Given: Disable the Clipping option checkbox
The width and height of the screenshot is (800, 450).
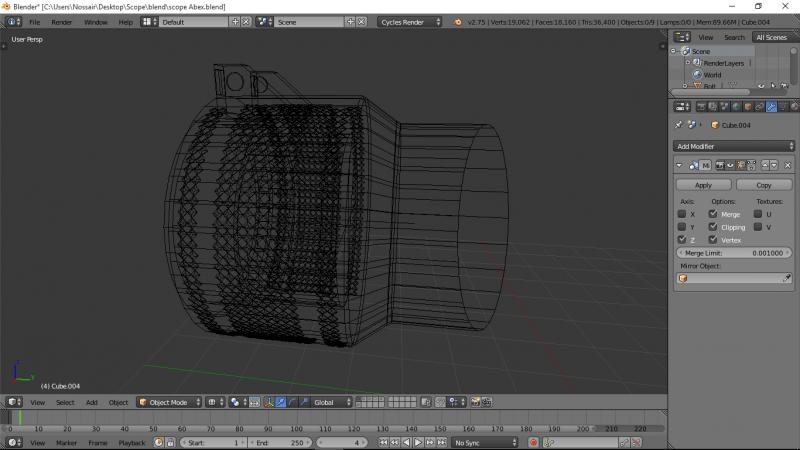Looking at the screenshot, I should [x=712, y=227].
